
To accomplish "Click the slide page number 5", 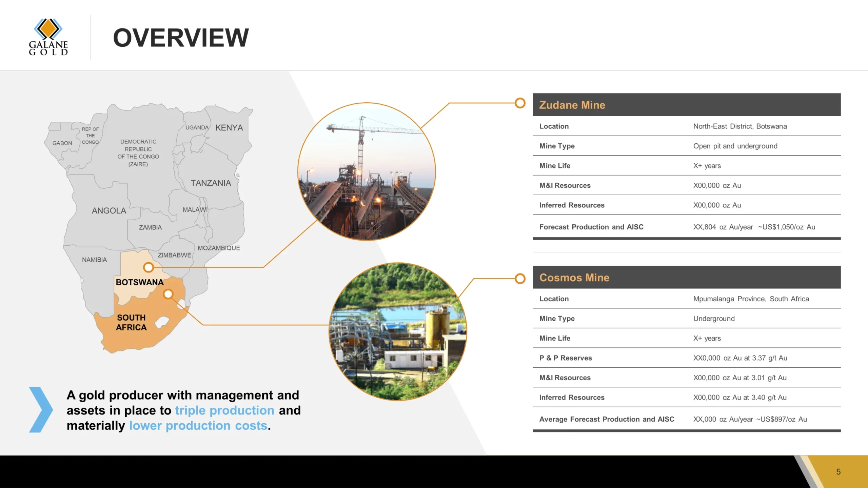I will 838,472.
